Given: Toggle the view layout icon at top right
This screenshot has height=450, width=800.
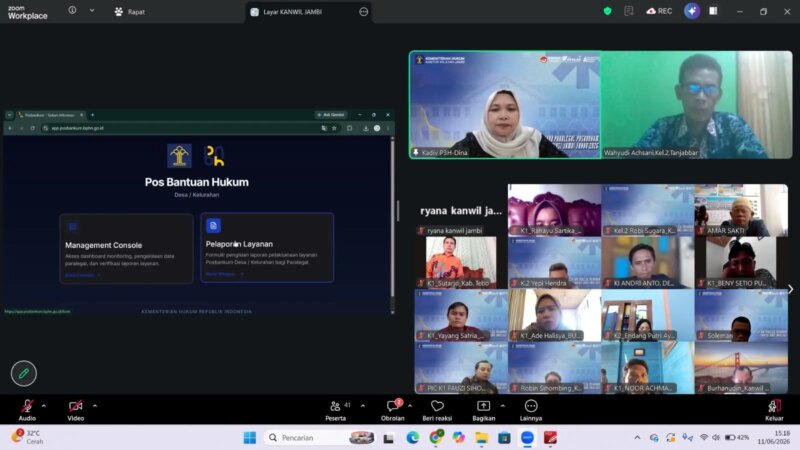Looking at the screenshot, I should pos(713,11).
